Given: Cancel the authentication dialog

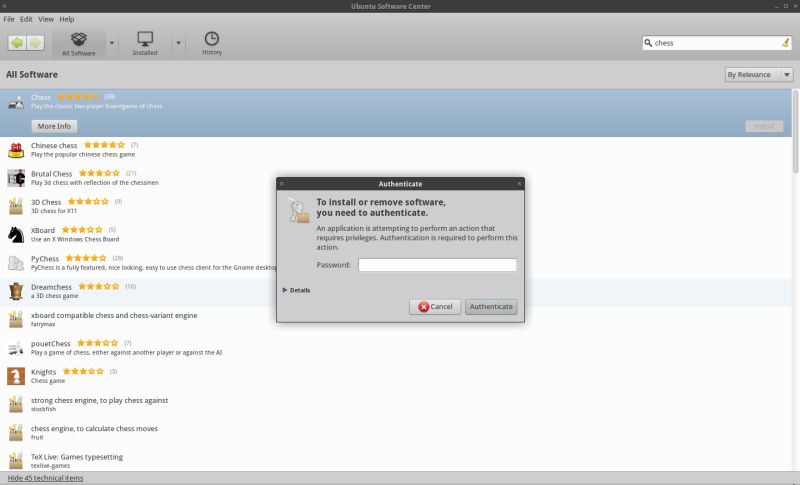Looking at the screenshot, I should click(x=435, y=307).
